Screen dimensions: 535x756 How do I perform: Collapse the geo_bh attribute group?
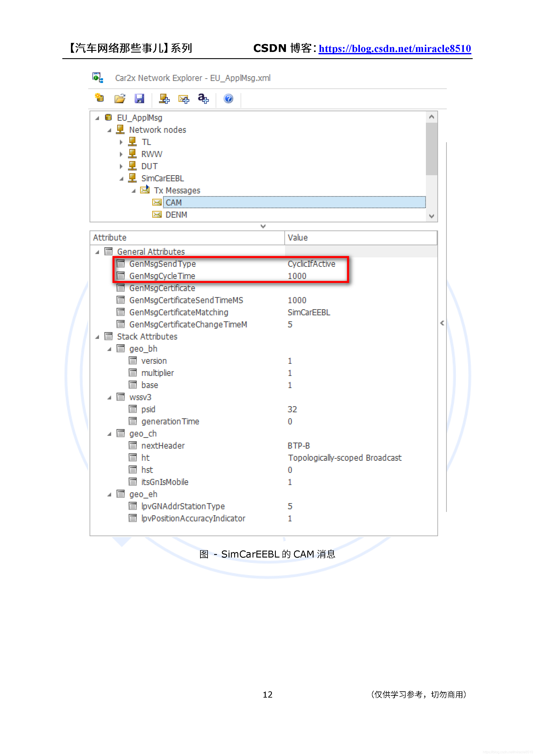[109, 349]
